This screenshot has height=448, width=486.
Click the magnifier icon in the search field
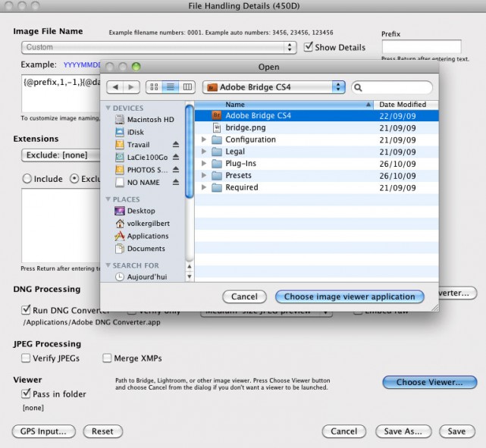point(358,88)
